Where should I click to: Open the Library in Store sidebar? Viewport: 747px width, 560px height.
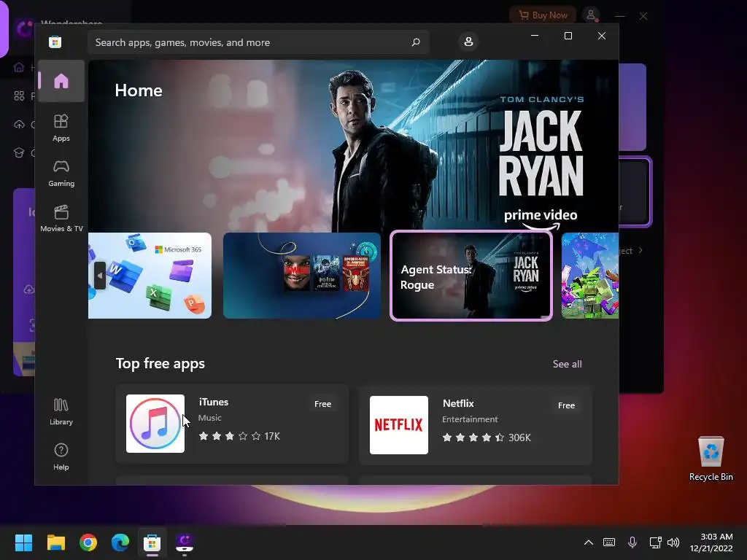point(61,412)
